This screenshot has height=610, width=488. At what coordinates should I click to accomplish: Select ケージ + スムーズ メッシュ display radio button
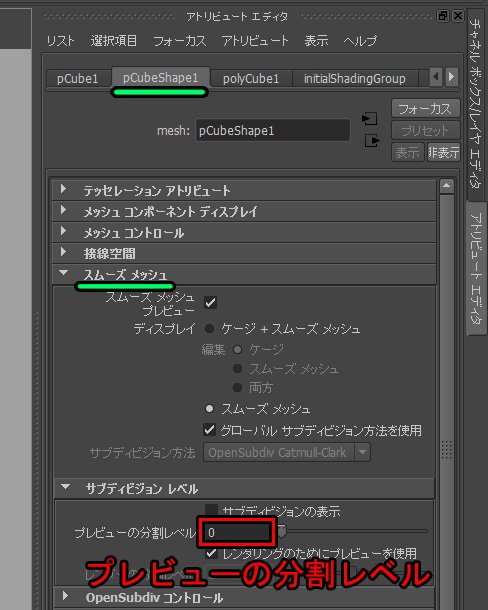pyautogui.click(x=209, y=329)
